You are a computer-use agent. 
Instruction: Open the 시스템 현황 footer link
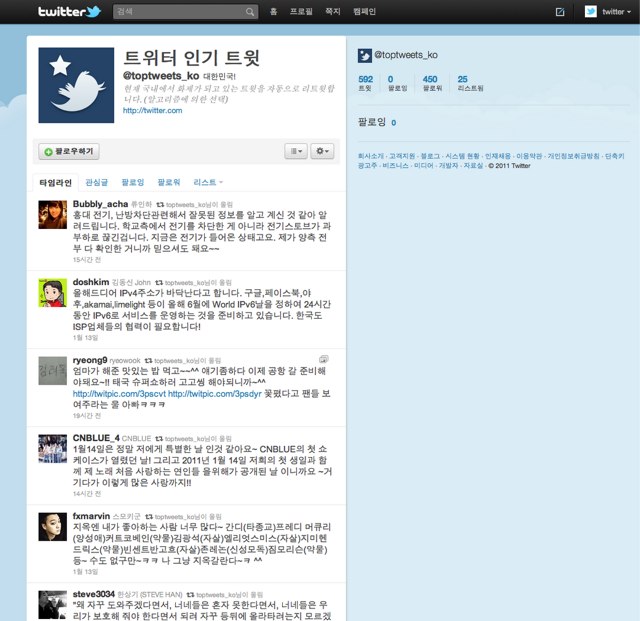[462, 156]
